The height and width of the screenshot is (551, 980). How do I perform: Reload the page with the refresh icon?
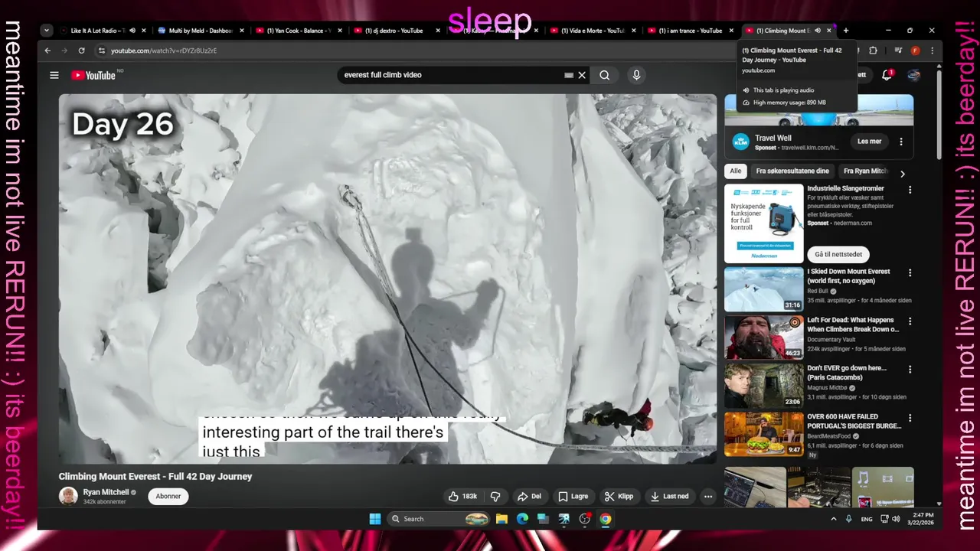tap(81, 51)
